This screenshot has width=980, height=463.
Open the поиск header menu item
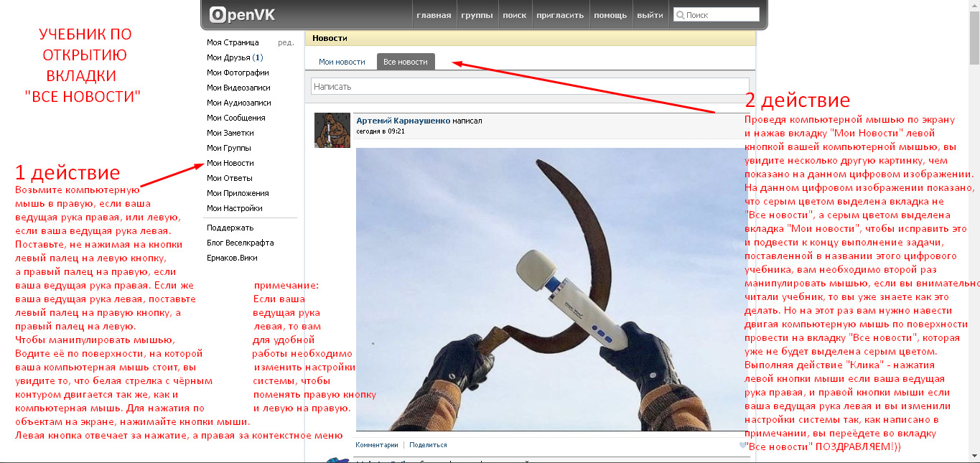point(514,15)
